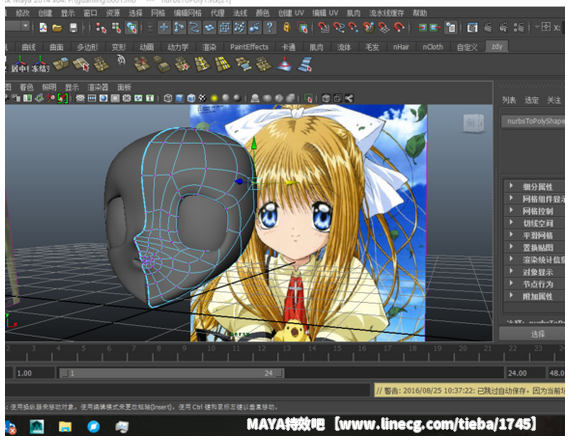Toggle use all lights yellow sphere
The image size is (578, 443).
[x=214, y=98]
